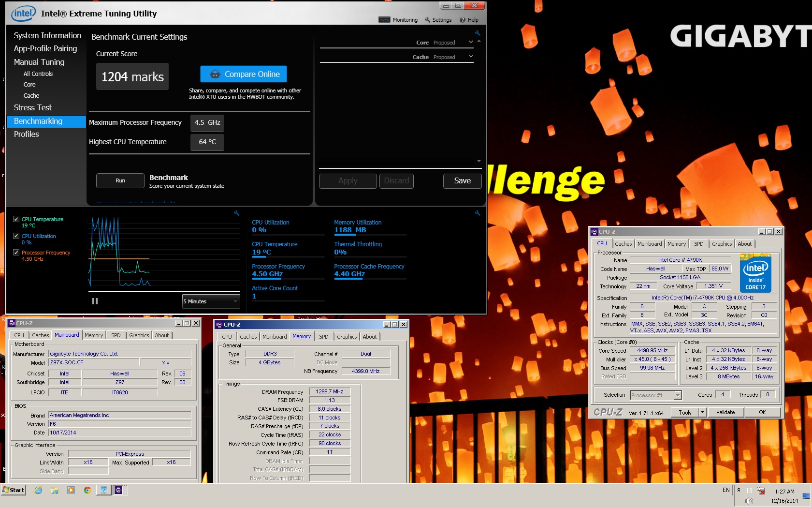Switch to XTU taskbar button
The image size is (812, 508).
103,490
